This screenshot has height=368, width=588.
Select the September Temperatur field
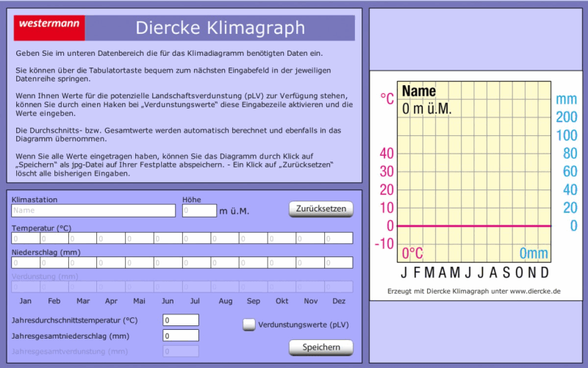[x=254, y=238]
